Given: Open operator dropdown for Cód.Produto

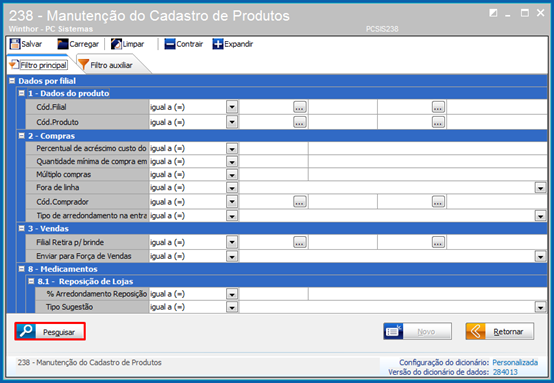Looking at the screenshot, I should tap(232, 122).
